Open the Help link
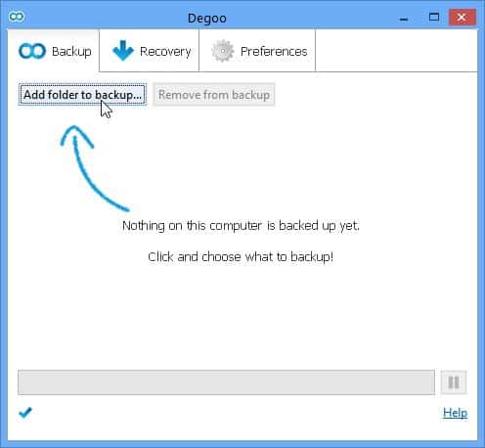Viewport: 485px width, 448px height. click(455, 413)
